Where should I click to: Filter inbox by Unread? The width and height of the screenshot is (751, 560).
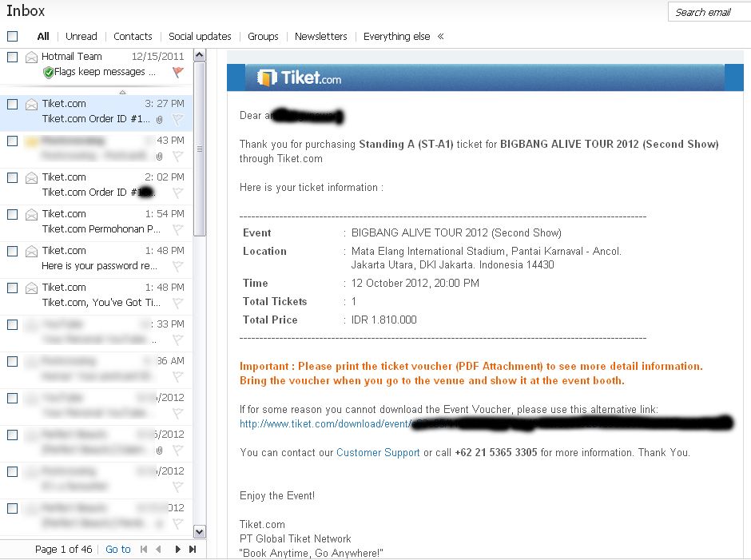pos(81,37)
